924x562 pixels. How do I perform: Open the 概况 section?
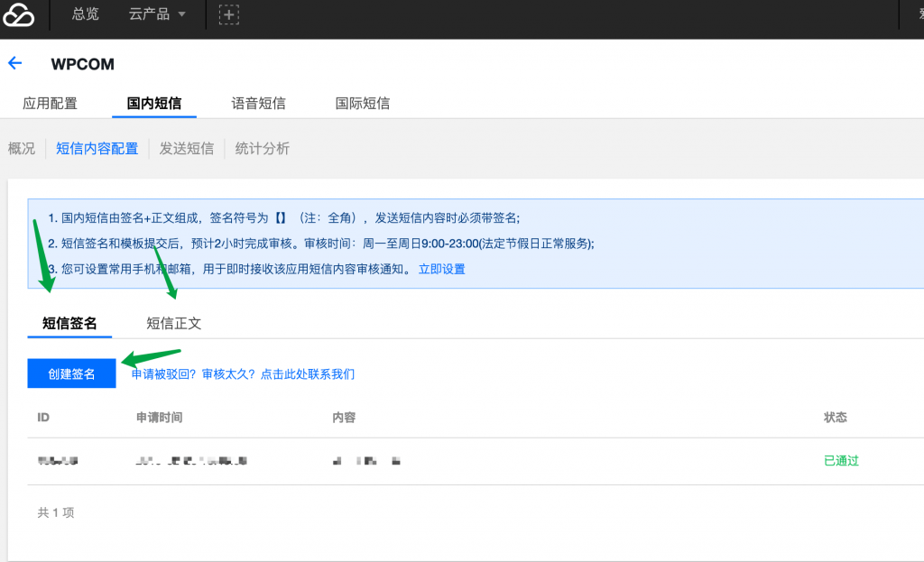tap(20, 148)
